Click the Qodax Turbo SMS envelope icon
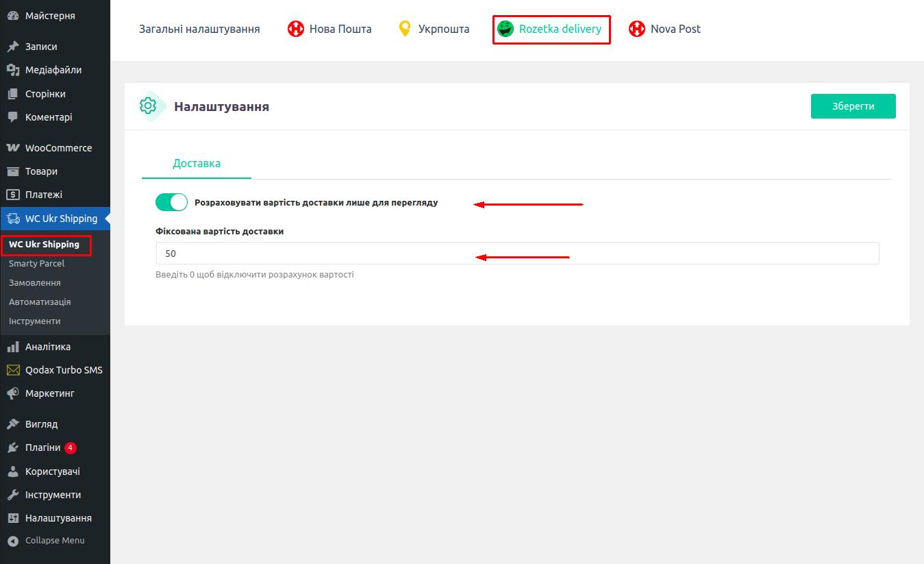 (12, 370)
